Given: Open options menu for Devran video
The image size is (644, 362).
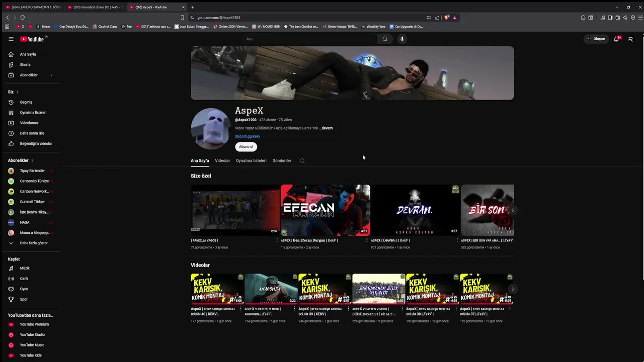Looking at the screenshot, I should [x=457, y=240].
